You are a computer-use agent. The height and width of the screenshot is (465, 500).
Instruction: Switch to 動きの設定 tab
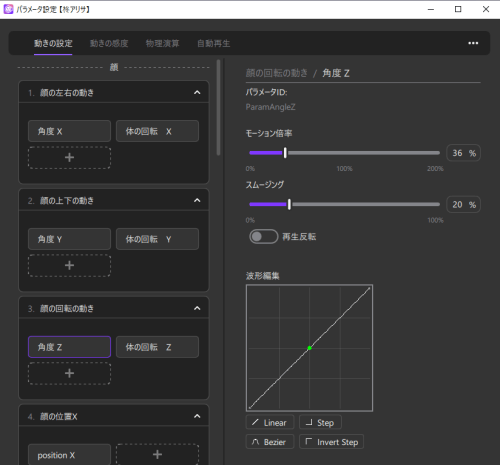coord(53,43)
